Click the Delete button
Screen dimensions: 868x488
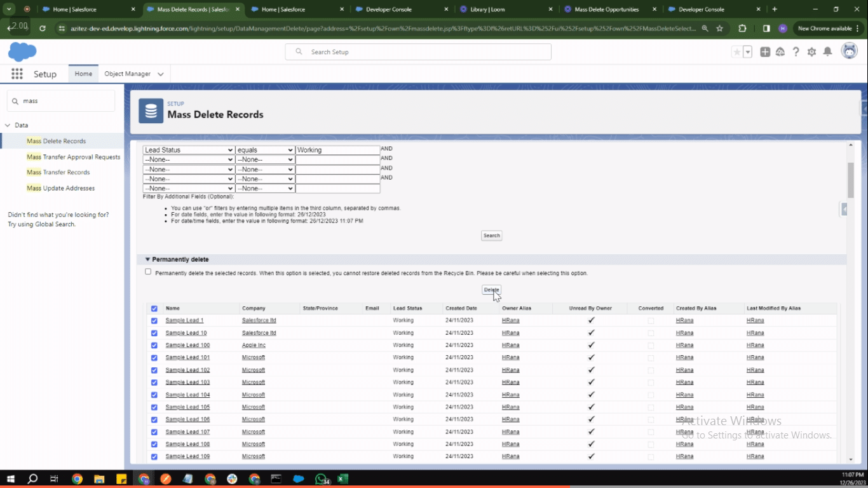(x=492, y=290)
